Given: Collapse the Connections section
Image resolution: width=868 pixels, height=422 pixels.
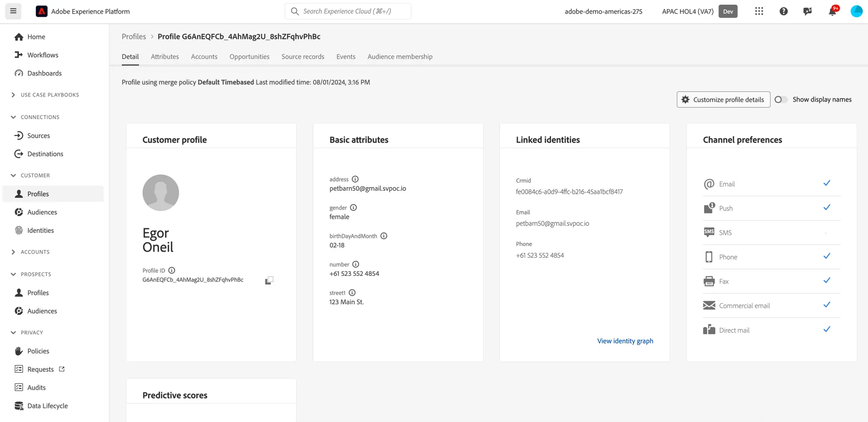Looking at the screenshot, I should point(13,117).
